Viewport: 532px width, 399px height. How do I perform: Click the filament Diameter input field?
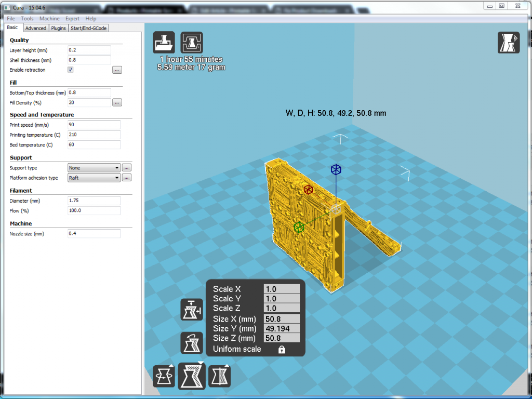pos(94,201)
